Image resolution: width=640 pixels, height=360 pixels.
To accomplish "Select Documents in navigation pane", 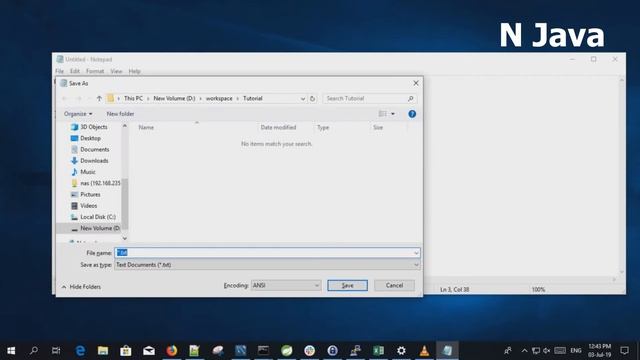I will coord(90,149).
